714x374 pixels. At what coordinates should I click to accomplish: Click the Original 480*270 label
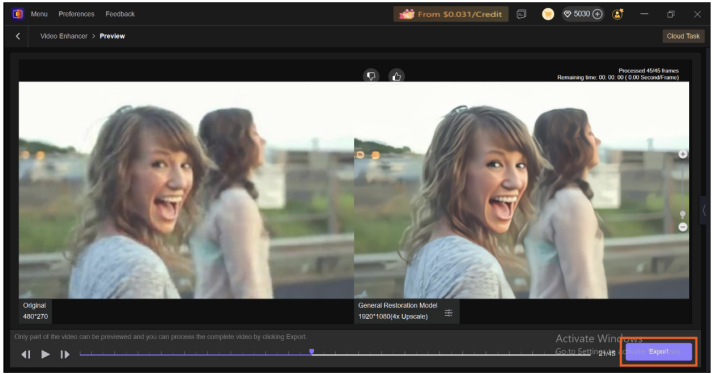point(35,311)
